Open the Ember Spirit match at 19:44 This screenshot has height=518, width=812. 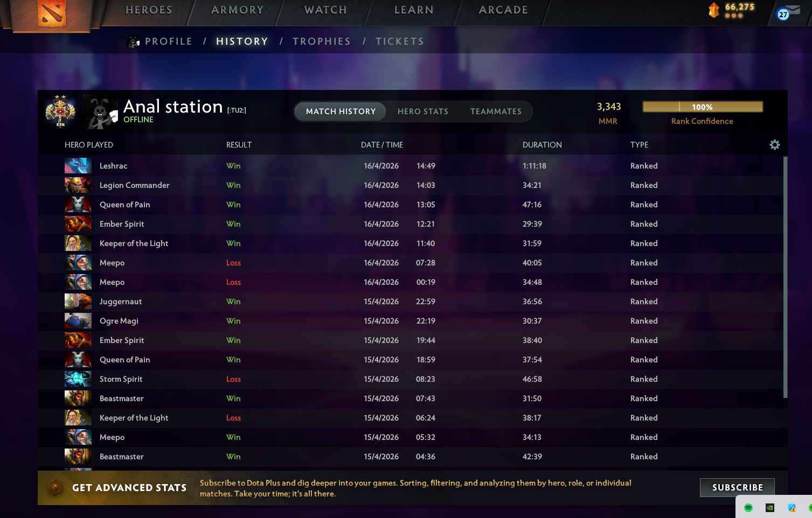coord(410,340)
